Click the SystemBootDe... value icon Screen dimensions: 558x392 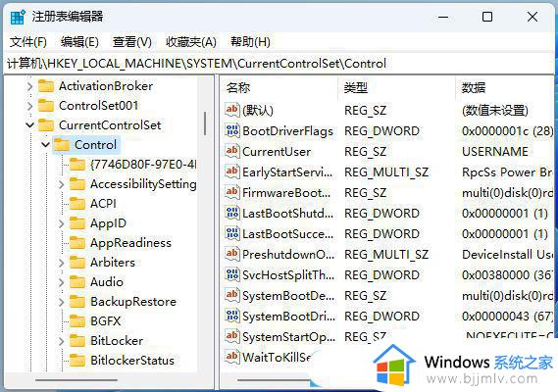[232, 296]
